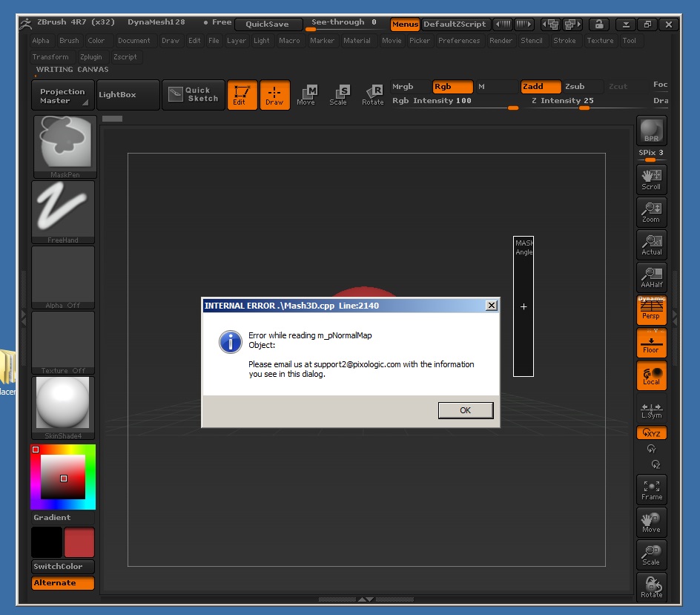The height and width of the screenshot is (615, 700).
Task: Click SwitchColor button
Action: point(63,566)
